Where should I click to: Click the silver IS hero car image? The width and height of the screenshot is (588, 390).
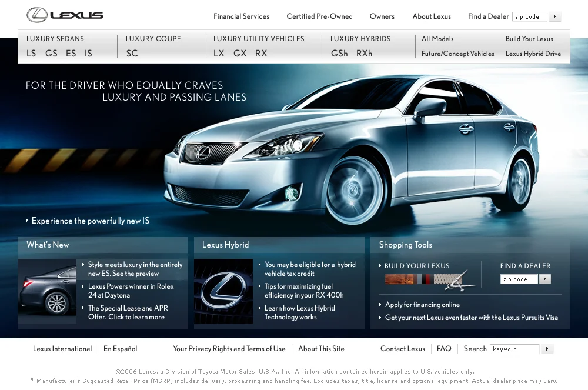point(352,150)
